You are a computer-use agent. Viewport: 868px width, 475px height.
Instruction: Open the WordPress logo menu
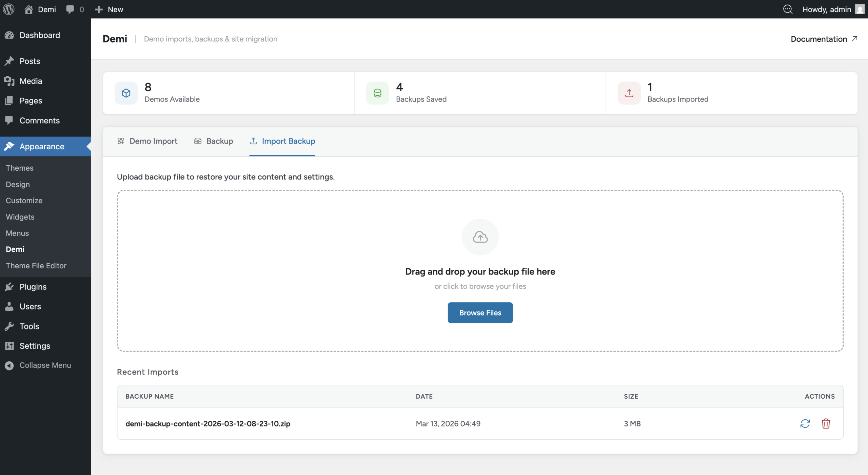9,9
